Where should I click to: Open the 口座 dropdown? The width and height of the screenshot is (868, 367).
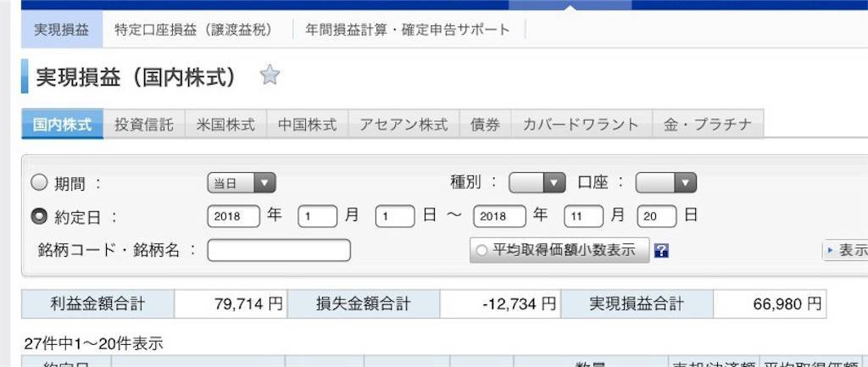point(666,183)
